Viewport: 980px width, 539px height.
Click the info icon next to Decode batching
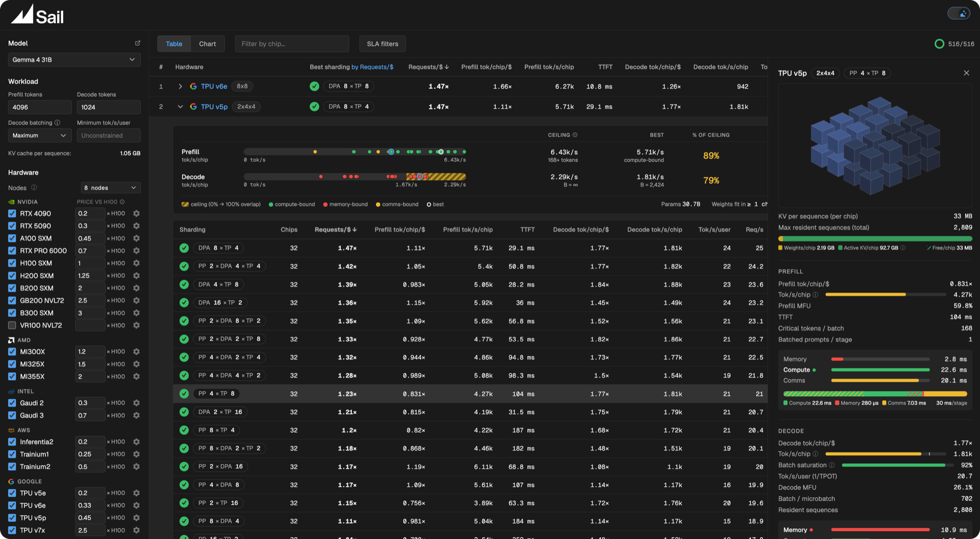57,122
